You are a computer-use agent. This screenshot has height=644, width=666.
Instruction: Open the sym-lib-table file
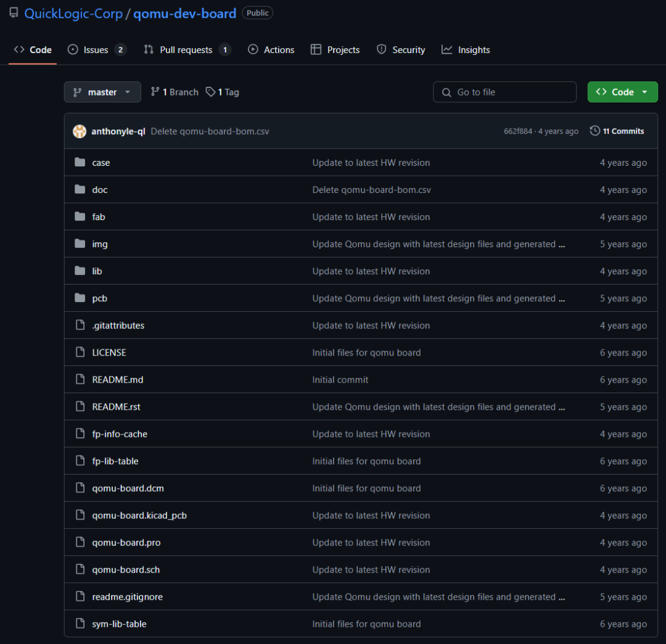[119, 624]
